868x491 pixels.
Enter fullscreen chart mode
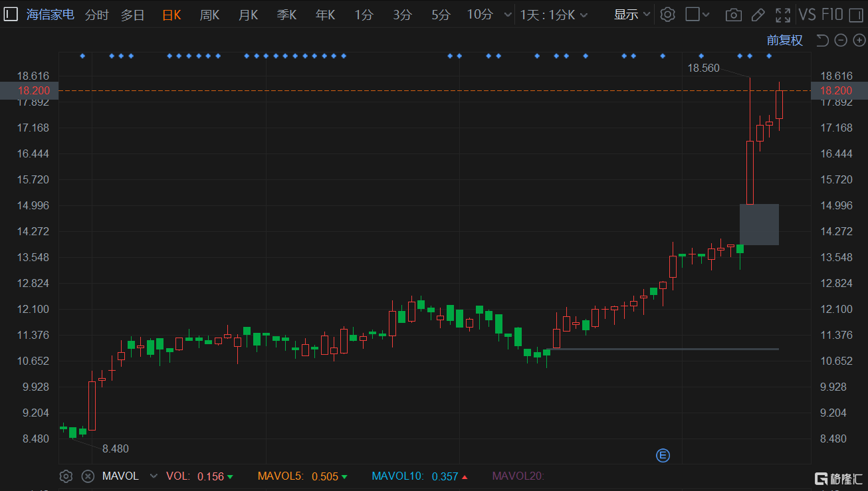pyautogui.click(x=783, y=15)
